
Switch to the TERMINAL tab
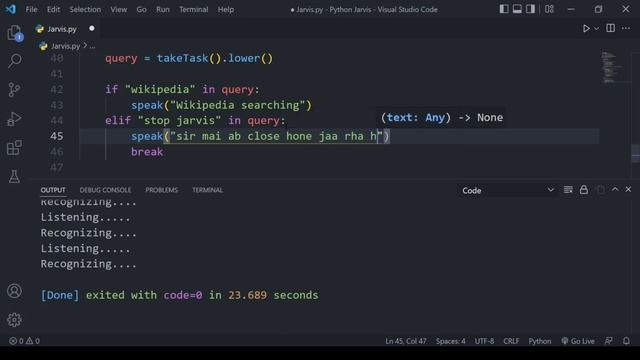(x=207, y=190)
